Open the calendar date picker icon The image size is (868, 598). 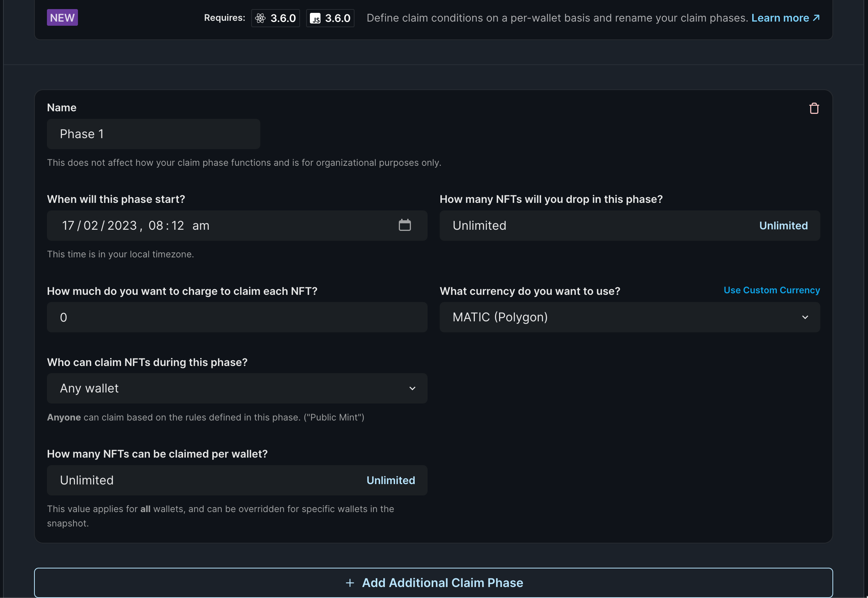tap(404, 225)
